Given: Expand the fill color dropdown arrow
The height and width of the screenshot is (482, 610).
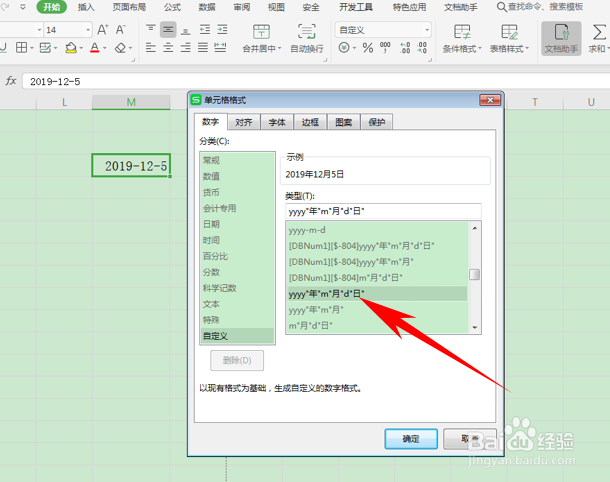Looking at the screenshot, I should pyautogui.click(x=81, y=48).
